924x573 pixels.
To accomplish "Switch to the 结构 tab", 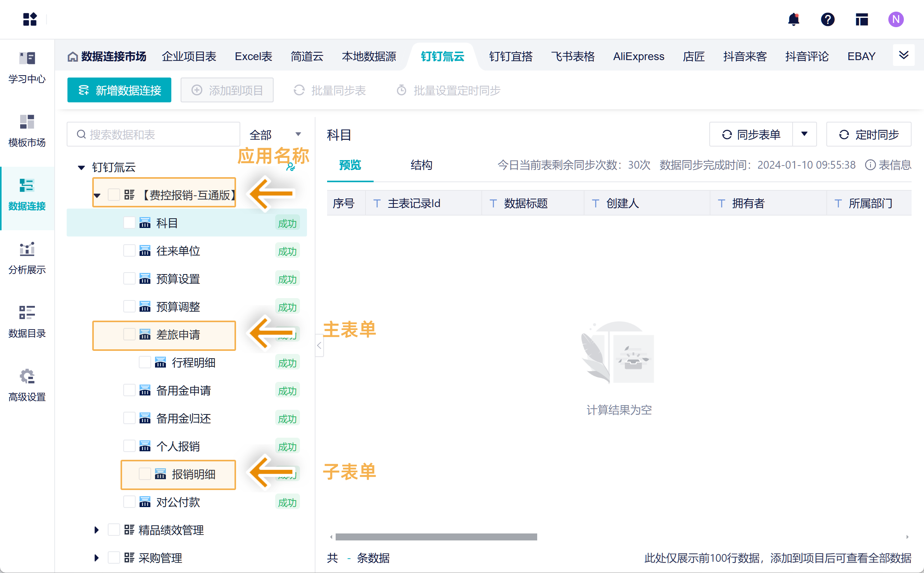I will 421,165.
